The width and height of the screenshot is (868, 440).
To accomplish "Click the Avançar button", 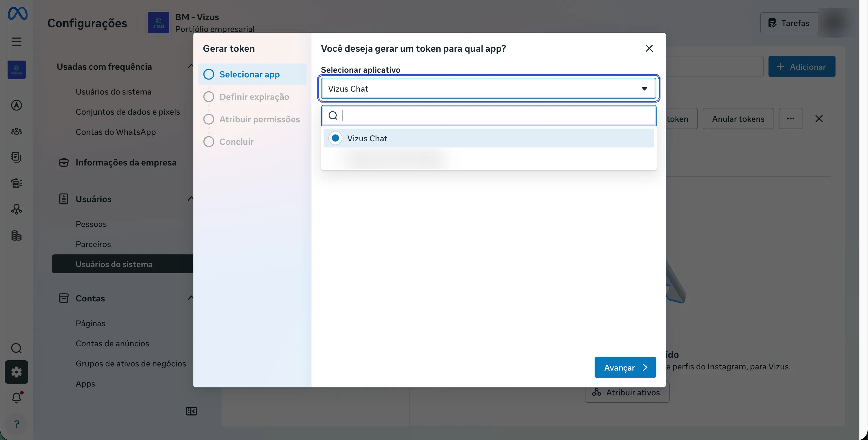I will click(625, 367).
